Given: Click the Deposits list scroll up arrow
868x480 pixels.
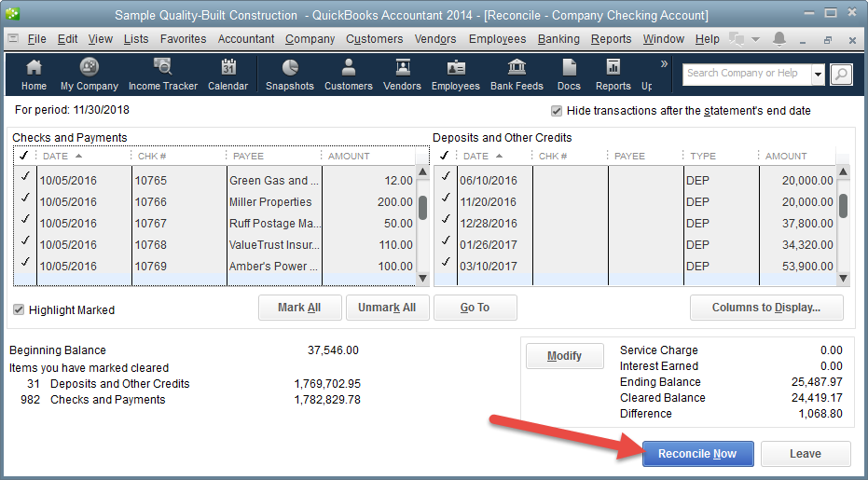Looking at the screenshot, I should [843, 171].
